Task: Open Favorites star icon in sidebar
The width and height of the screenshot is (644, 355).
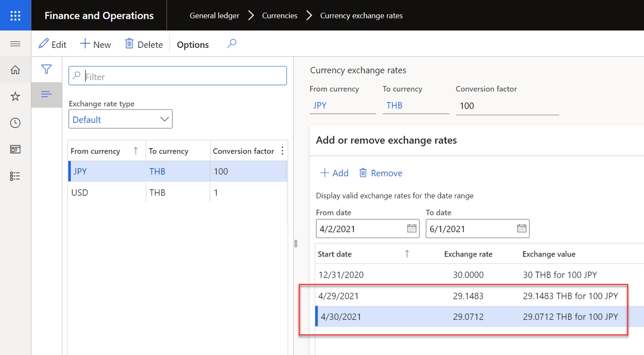Action: coord(15,96)
